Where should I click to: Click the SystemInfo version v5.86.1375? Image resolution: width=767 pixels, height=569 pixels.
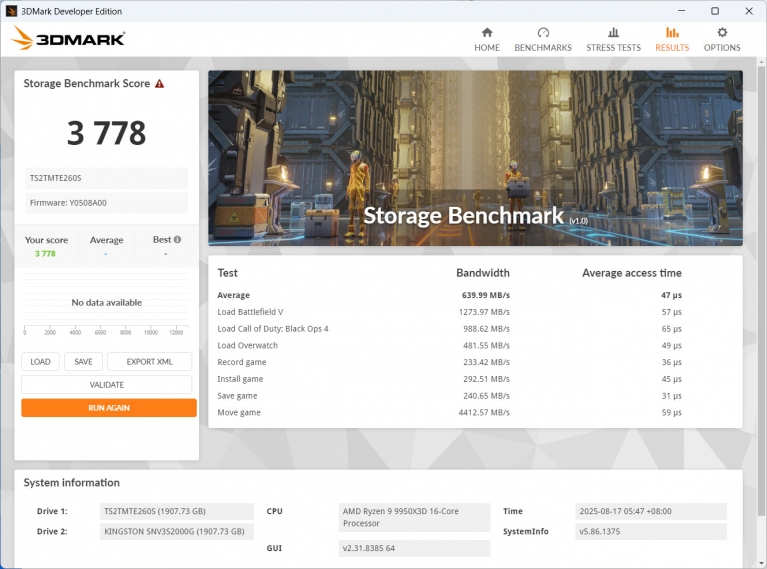click(x=651, y=531)
